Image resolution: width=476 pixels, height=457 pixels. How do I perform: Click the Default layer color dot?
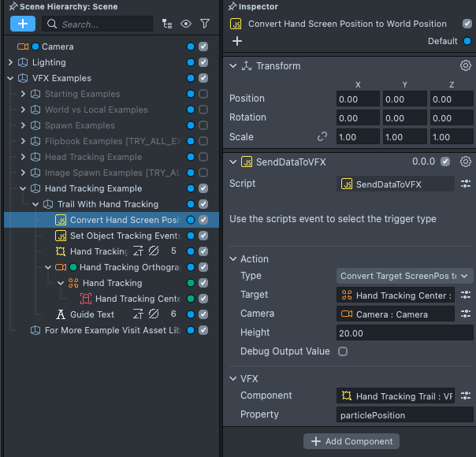[467, 41]
